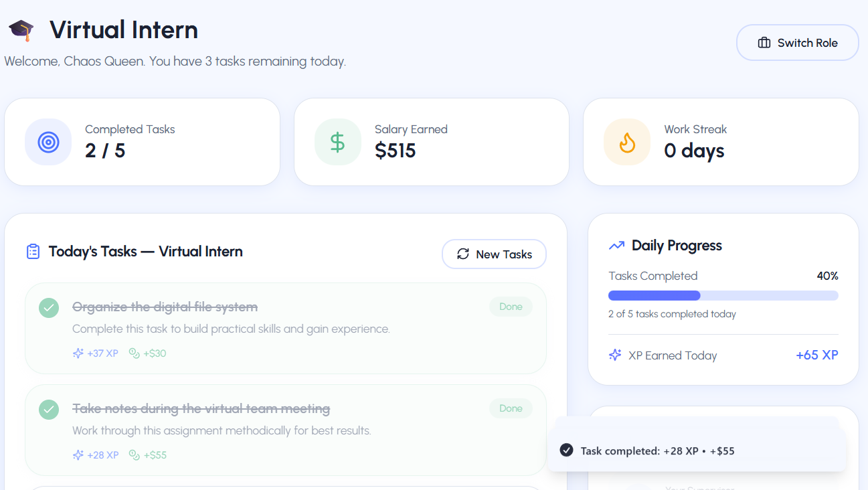Open the Switch Role selector
Screen dimensions: 868x490
(x=797, y=42)
